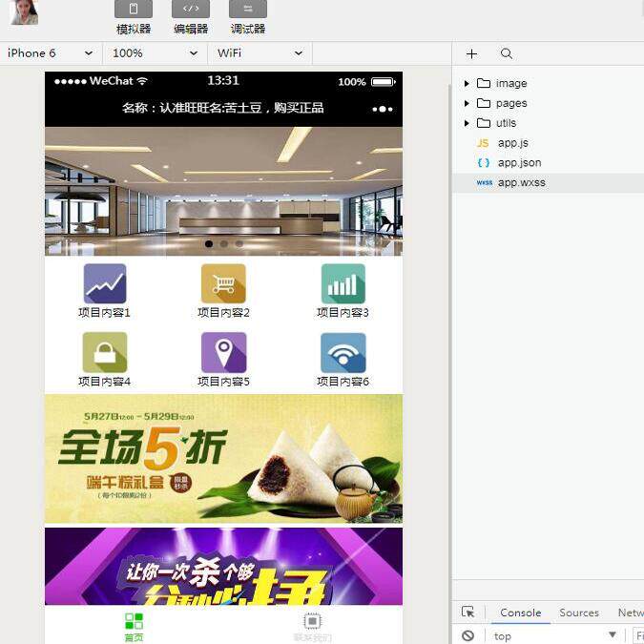Screen dimensions: 644x644
Task: Toggle the 编辑器 editor panel button
Action: point(191,9)
